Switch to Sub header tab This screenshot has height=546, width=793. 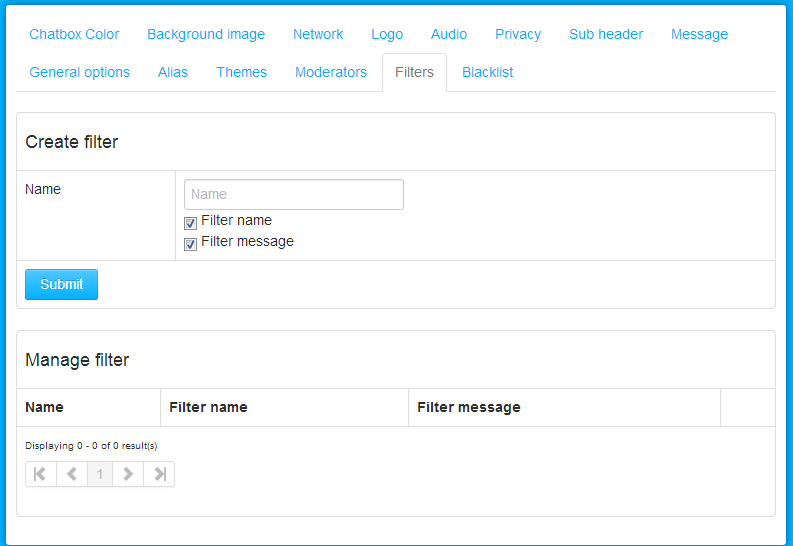(606, 34)
